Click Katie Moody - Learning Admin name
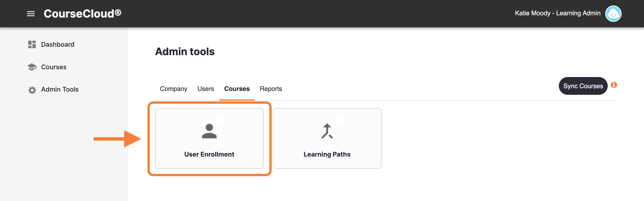644x201 pixels. tap(557, 13)
